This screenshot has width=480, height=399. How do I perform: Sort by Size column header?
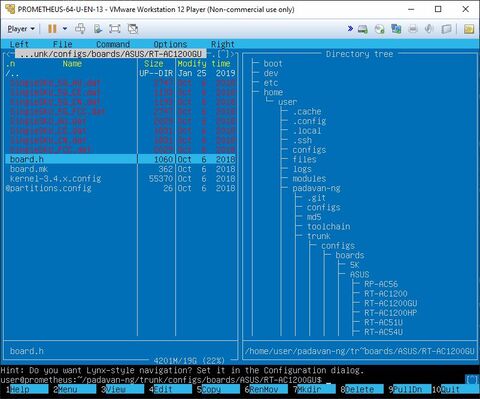point(153,63)
